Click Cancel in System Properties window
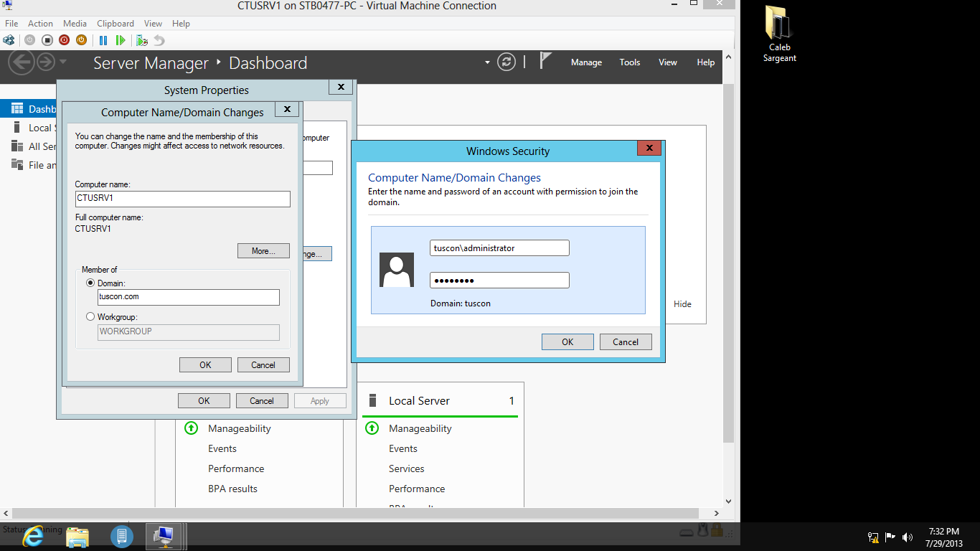980x551 pixels. click(x=262, y=401)
